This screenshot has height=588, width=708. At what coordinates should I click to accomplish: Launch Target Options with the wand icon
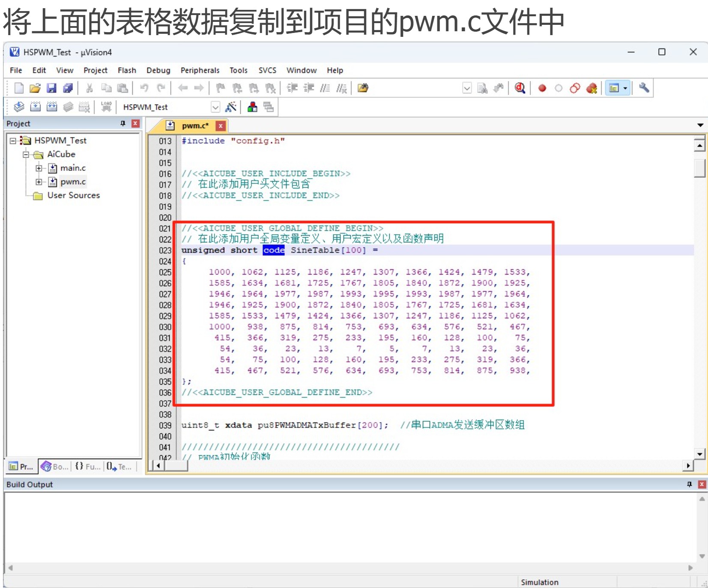[x=230, y=107]
